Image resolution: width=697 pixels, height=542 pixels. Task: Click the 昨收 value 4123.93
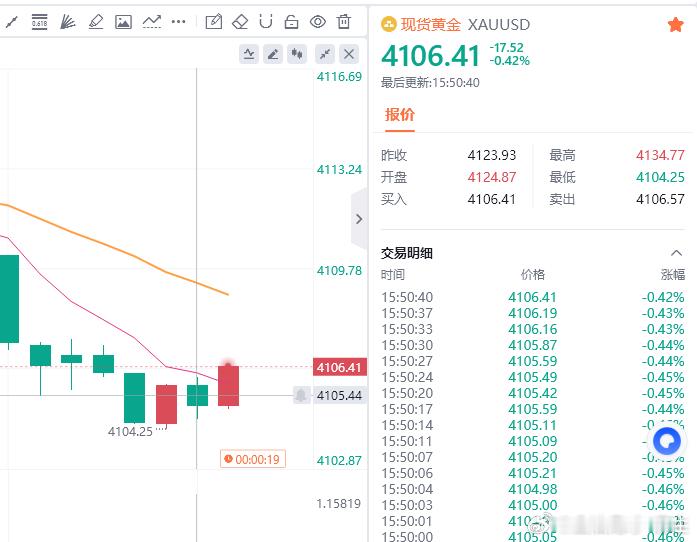pos(492,155)
